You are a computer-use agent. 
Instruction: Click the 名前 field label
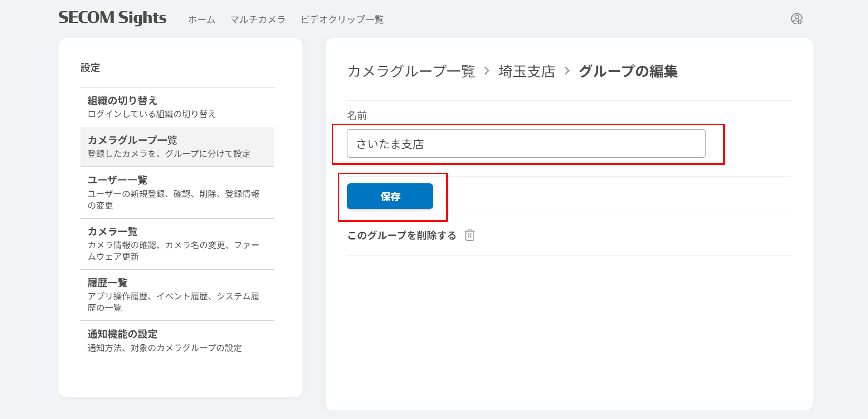357,115
